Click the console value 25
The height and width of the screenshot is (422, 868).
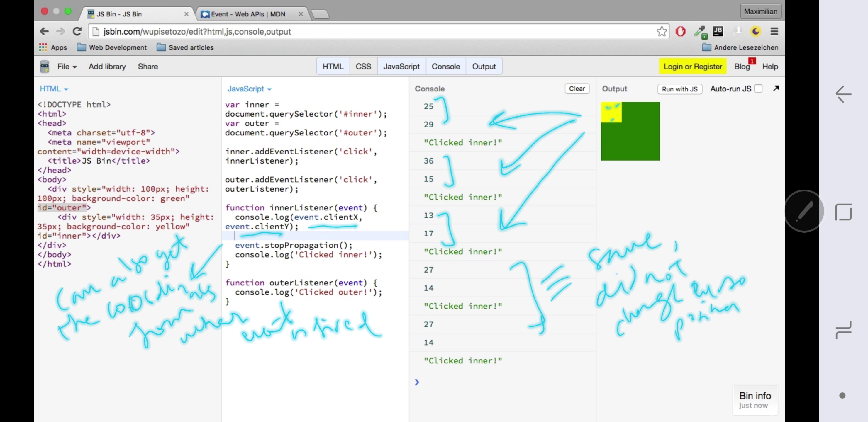[428, 106]
